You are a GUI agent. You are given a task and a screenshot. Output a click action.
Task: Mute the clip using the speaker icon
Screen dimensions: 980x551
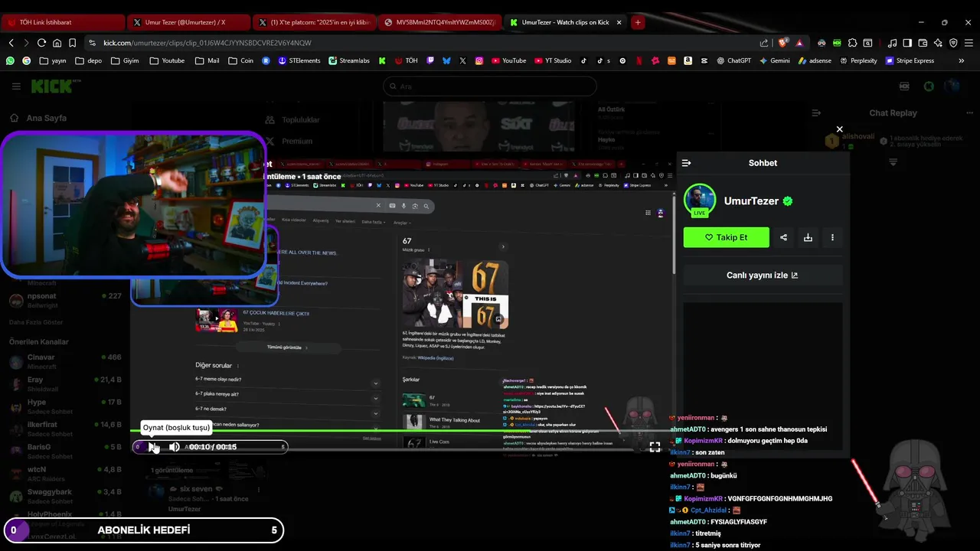tap(175, 447)
